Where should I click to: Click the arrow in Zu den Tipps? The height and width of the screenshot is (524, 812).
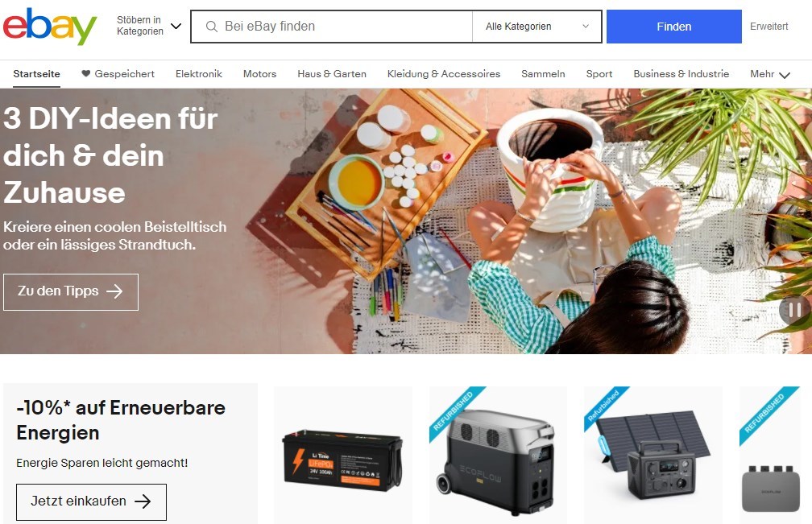(x=114, y=291)
